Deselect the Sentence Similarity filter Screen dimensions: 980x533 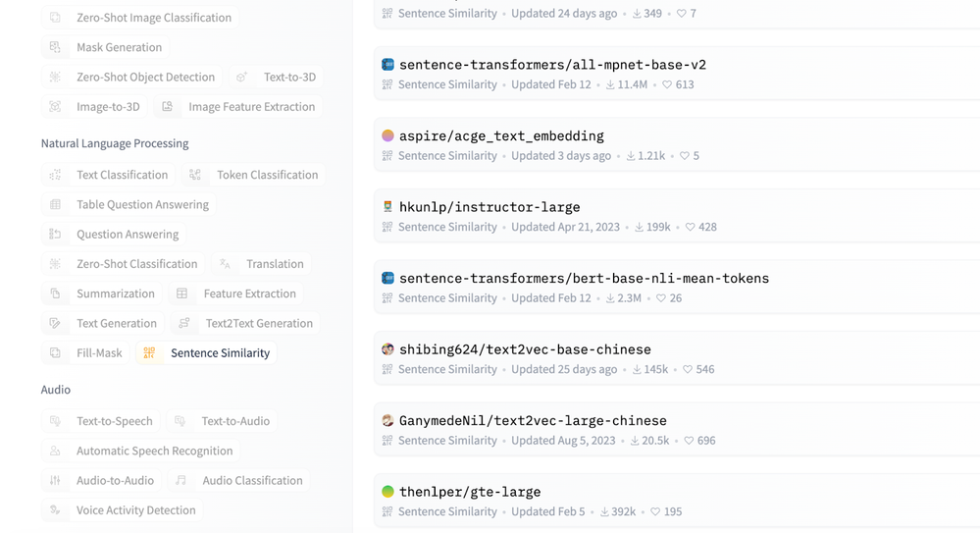207,353
